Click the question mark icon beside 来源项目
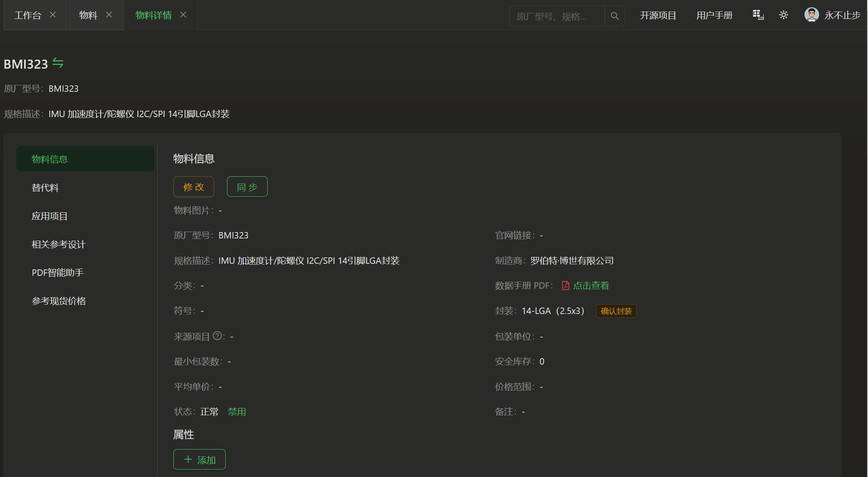 pos(218,336)
